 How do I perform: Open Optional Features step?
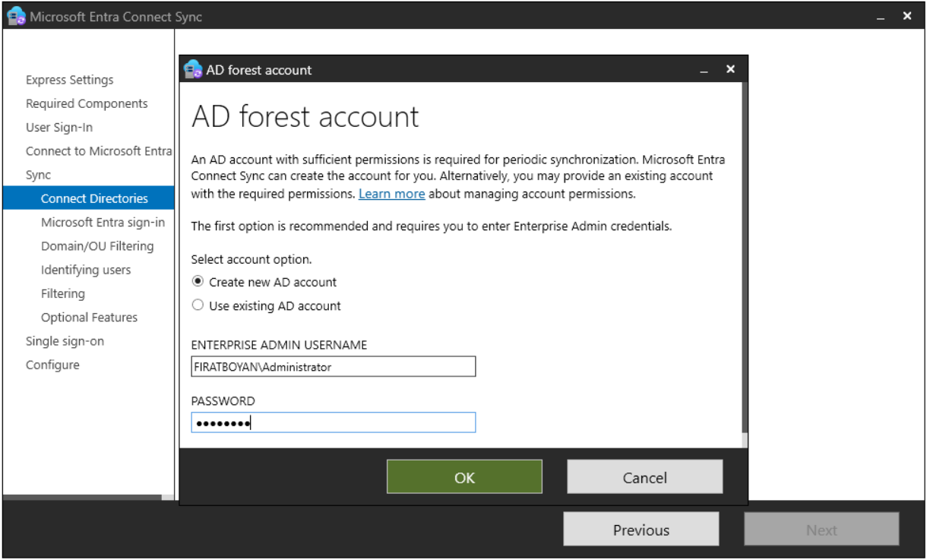point(89,317)
